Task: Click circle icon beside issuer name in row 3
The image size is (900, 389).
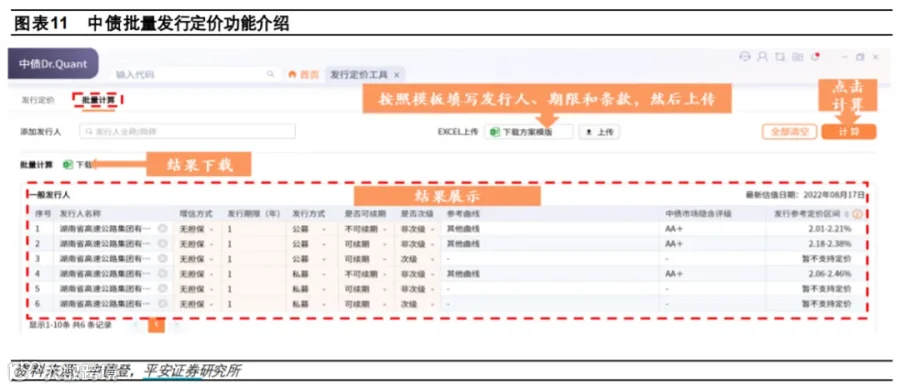Action: pyautogui.click(x=163, y=259)
